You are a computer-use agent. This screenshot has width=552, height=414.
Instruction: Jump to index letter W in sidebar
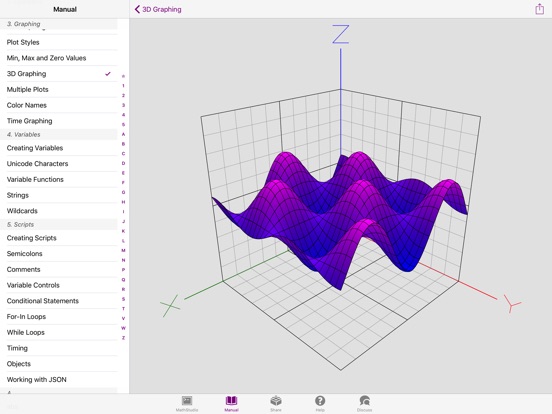tap(123, 328)
